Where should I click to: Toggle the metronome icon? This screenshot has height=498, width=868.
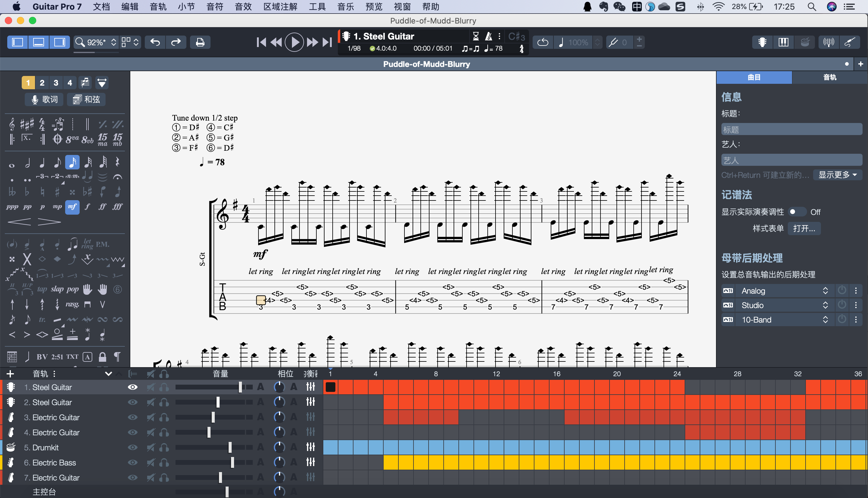click(489, 36)
